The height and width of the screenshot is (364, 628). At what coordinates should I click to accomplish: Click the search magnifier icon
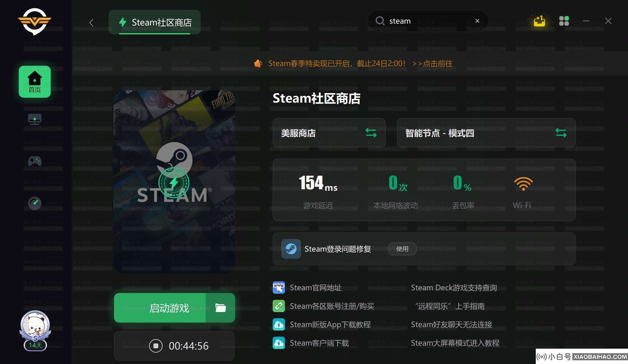pyautogui.click(x=380, y=21)
